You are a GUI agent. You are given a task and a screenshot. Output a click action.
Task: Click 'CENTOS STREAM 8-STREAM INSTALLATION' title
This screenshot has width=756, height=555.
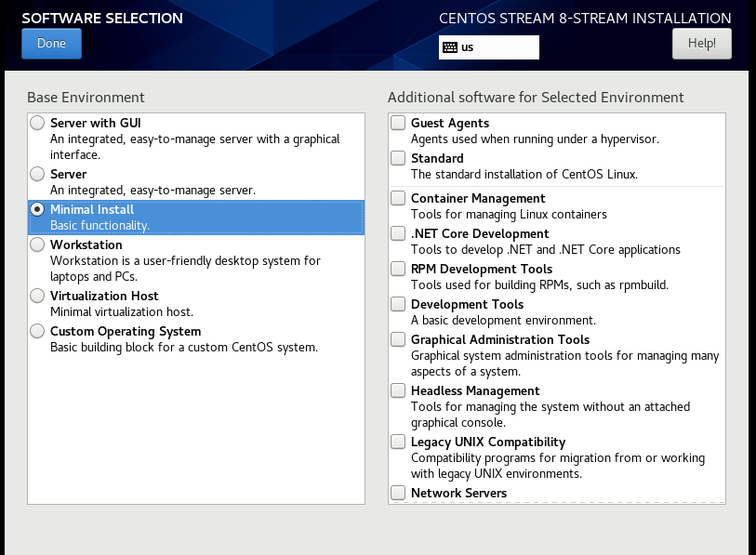click(x=585, y=19)
